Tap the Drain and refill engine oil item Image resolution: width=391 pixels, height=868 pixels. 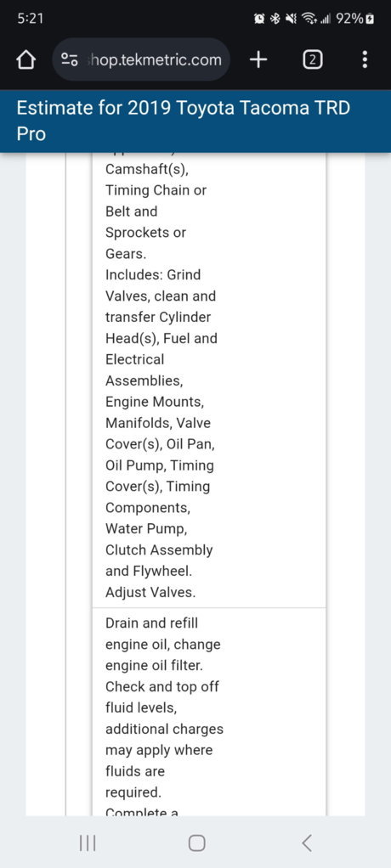[165, 634]
